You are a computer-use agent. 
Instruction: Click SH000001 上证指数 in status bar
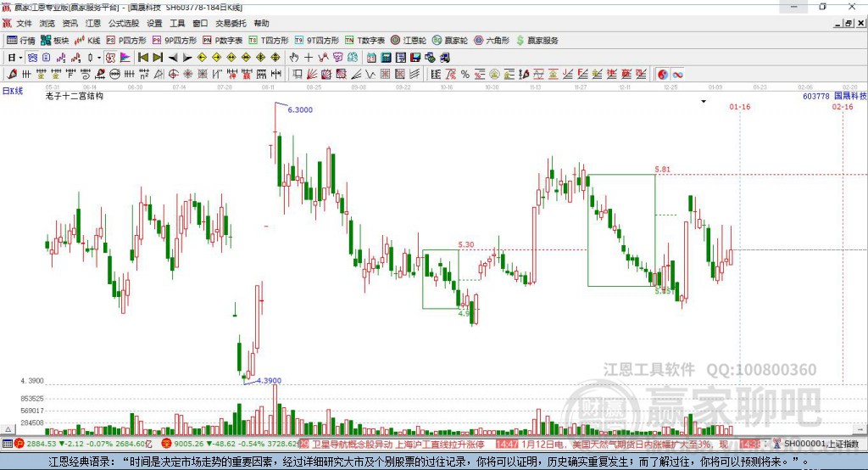(x=821, y=444)
